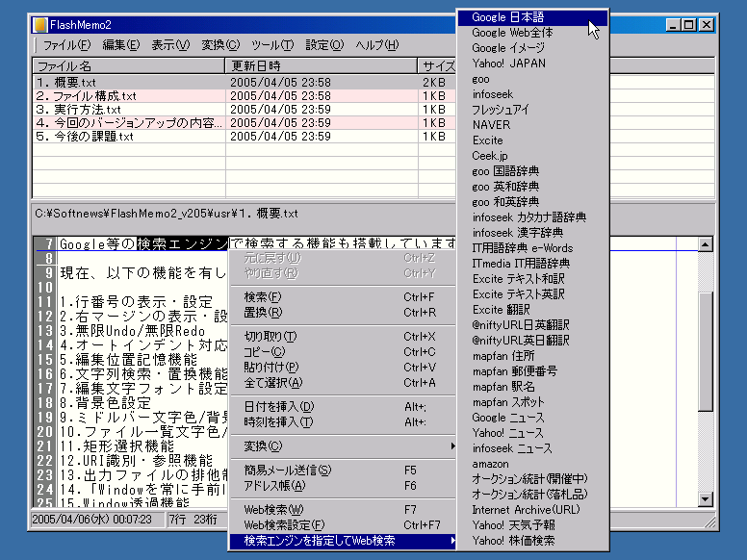Sort by the ファイル名 column header
This screenshot has width=747, height=560.
(129, 65)
